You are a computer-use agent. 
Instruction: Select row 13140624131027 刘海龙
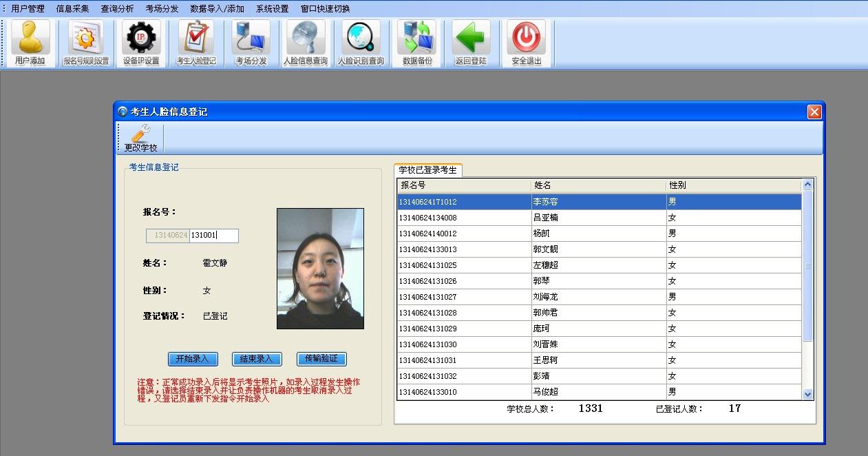pos(600,297)
